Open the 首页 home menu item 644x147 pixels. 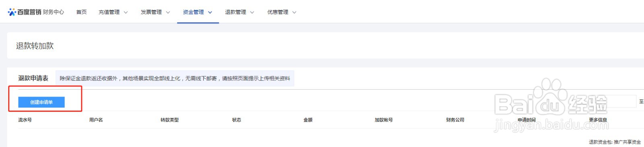82,12
